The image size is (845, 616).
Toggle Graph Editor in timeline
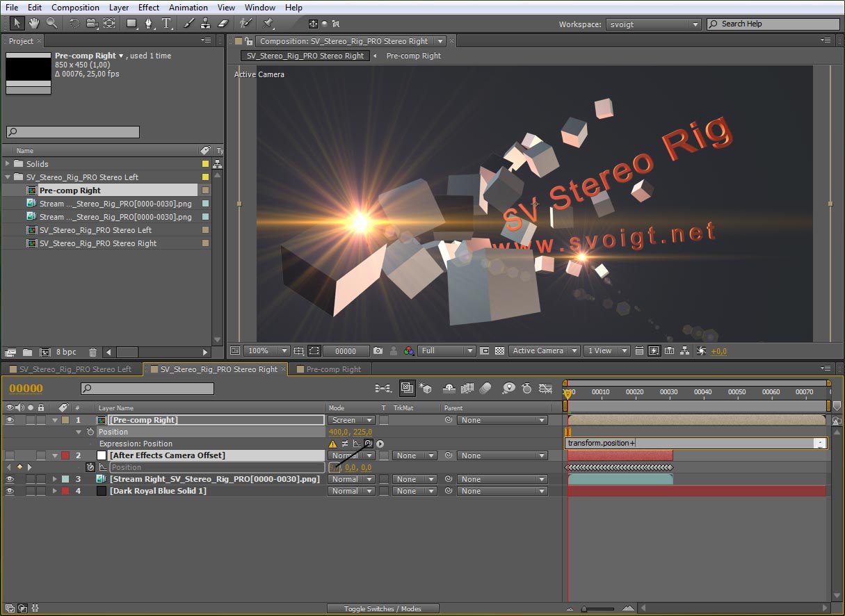[546, 389]
